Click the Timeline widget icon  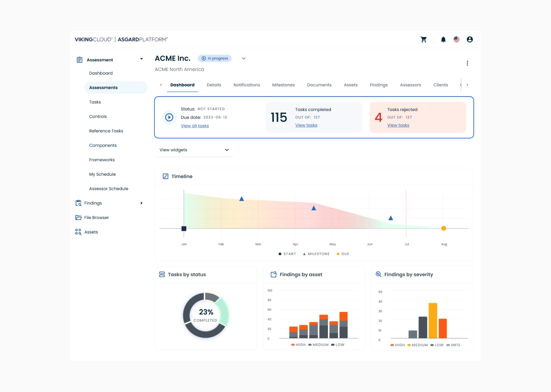pos(166,176)
